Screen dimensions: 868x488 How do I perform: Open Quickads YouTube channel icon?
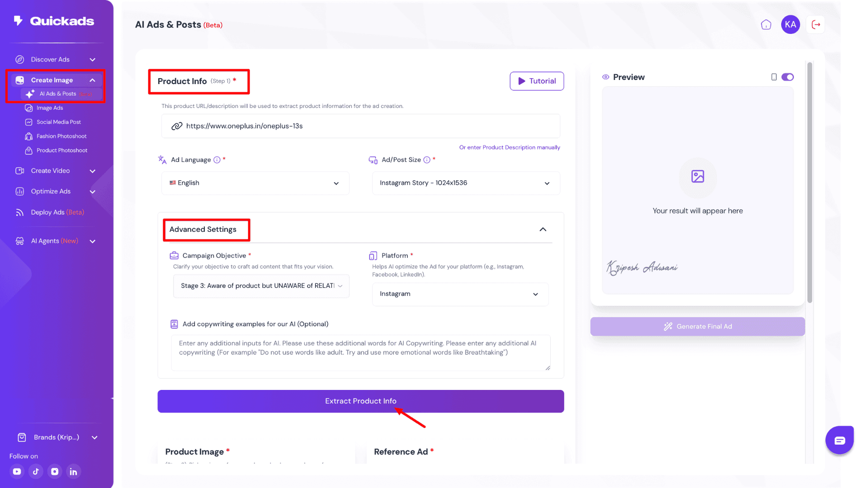point(17,471)
